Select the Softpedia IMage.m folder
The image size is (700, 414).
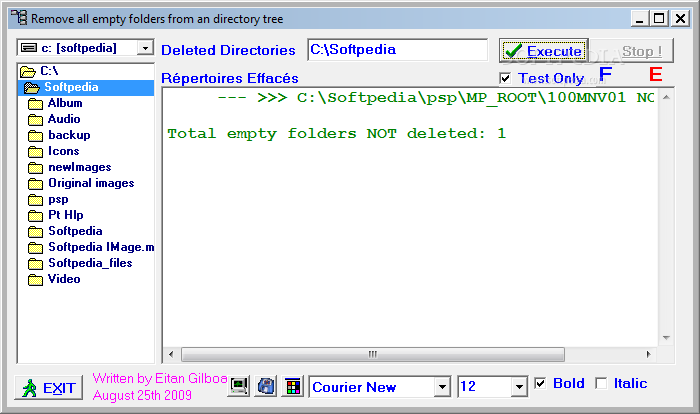pyautogui.click(x=91, y=247)
